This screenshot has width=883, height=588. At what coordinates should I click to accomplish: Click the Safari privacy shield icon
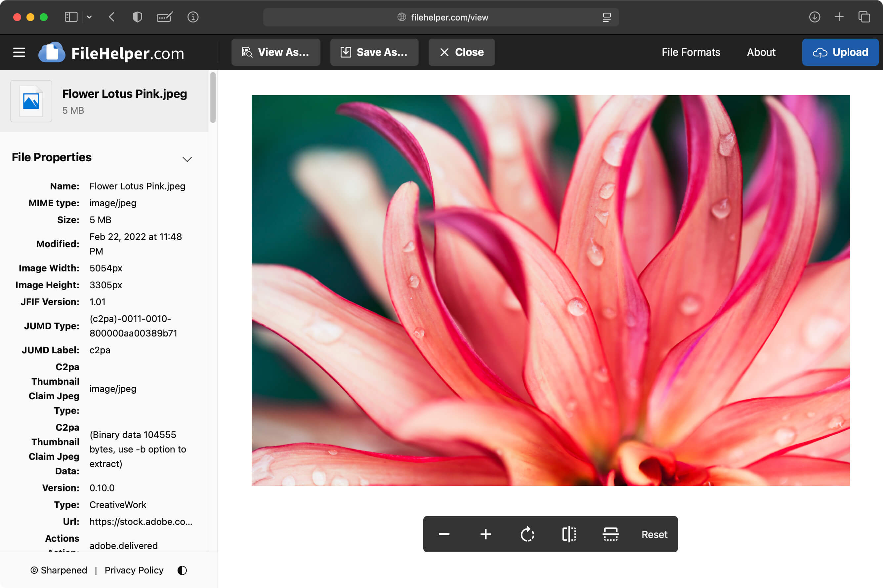[x=137, y=17]
